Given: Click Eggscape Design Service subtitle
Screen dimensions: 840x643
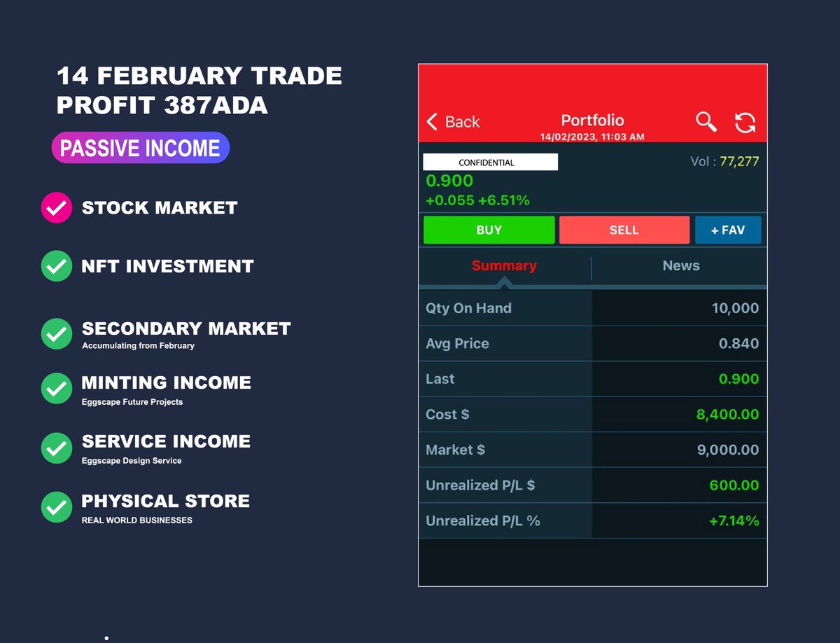Looking at the screenshot, I should click(x=132, y=461).
